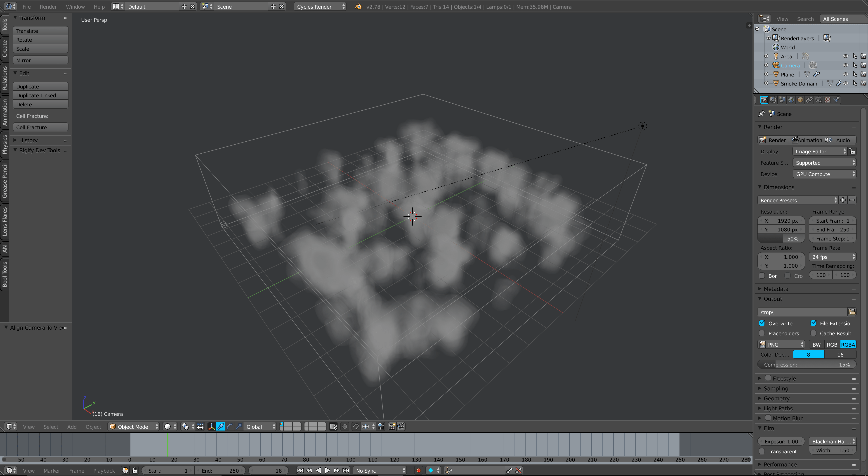Open the Render Layers properties tab icon
This screenshot has width=868, height=476.
click(773, 100)
